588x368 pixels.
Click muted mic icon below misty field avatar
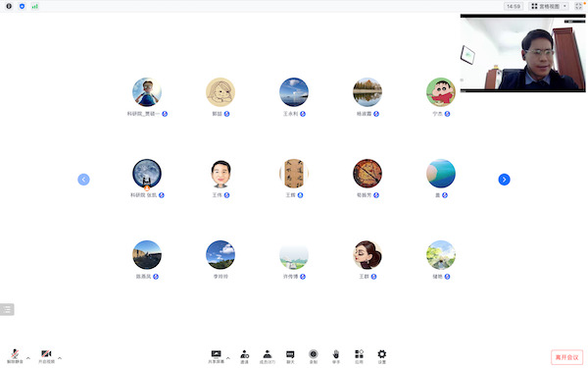point(303,277)
